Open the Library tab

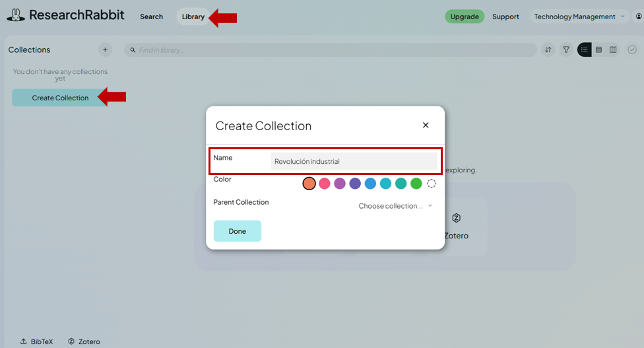193,17
